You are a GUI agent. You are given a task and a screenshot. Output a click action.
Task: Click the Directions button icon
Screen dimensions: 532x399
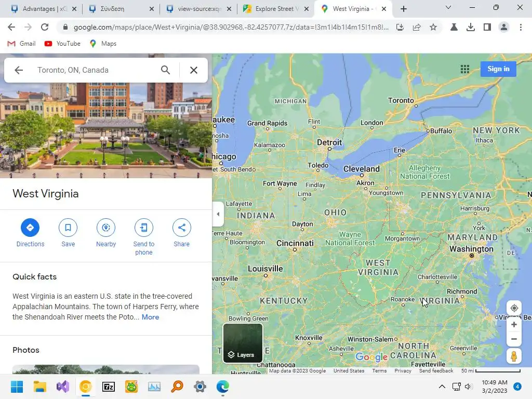pos(30,228)
